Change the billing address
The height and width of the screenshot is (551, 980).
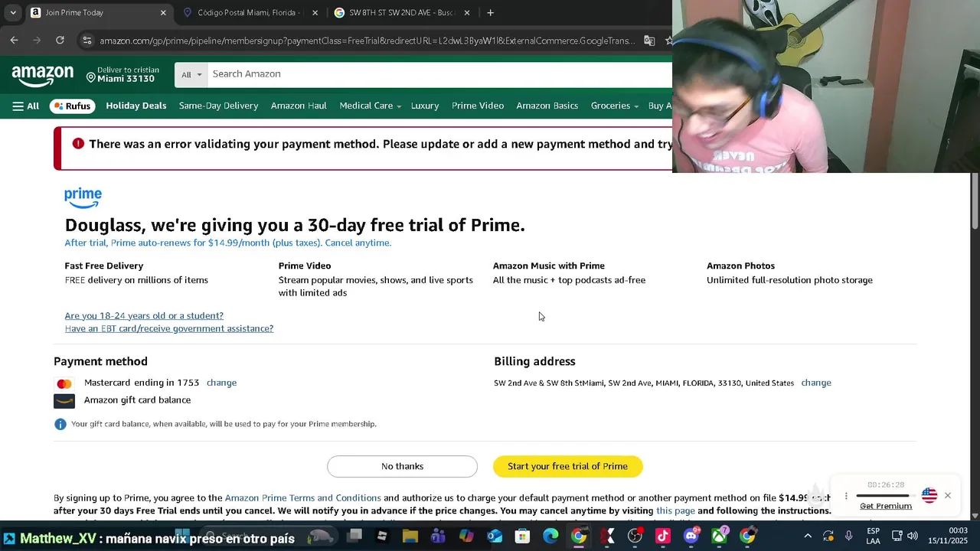click(x=815, y=383)
